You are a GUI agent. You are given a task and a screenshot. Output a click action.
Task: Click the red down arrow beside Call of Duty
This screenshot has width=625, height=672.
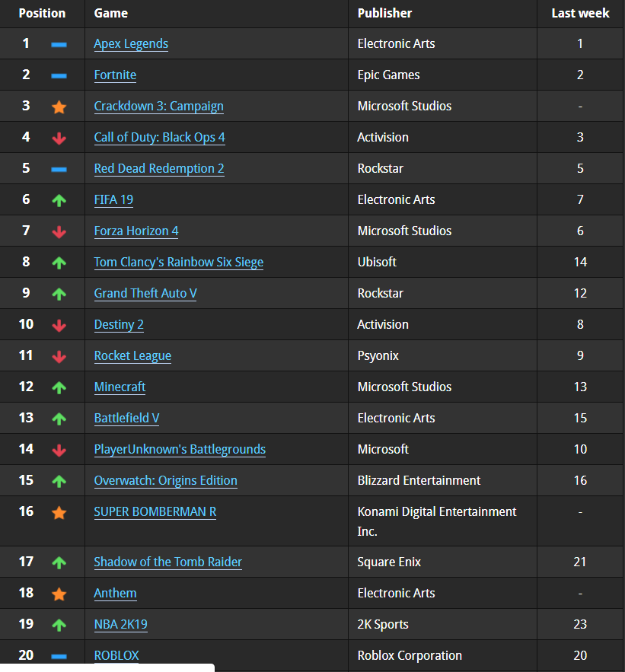pyautogui.click(x=59, y=138)
